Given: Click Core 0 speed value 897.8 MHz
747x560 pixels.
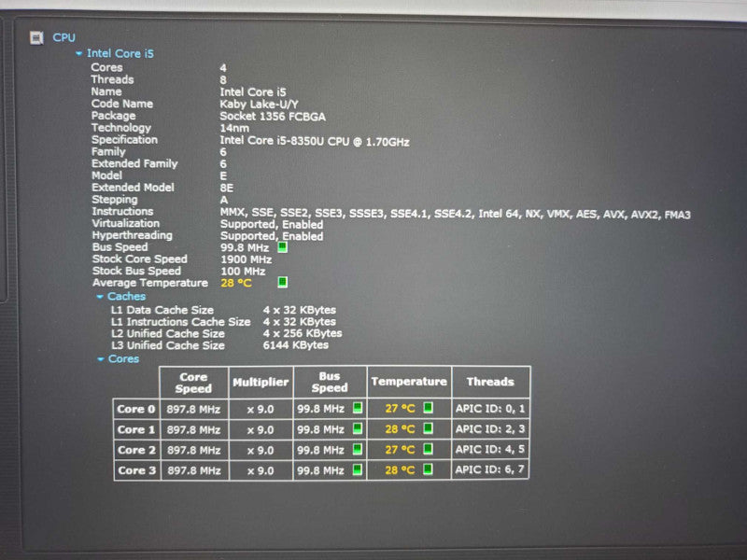Looking at the screenshot, I should tap(193, 410).
